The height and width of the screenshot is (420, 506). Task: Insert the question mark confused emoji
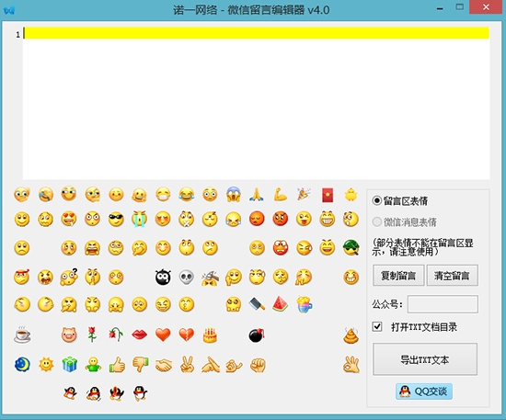click(x=69, y=277)
